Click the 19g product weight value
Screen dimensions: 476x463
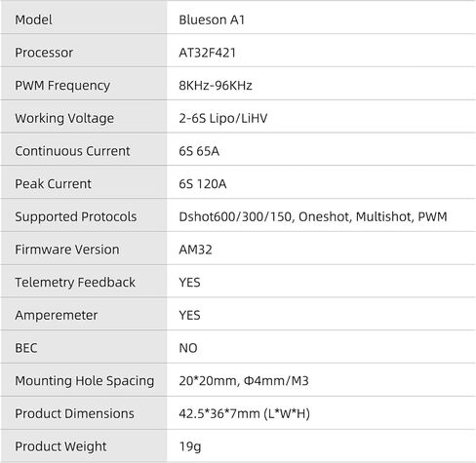[190, 446]
